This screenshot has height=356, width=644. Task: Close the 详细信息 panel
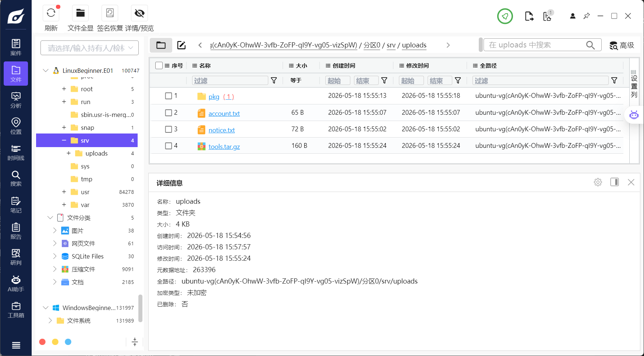[631, 182]
